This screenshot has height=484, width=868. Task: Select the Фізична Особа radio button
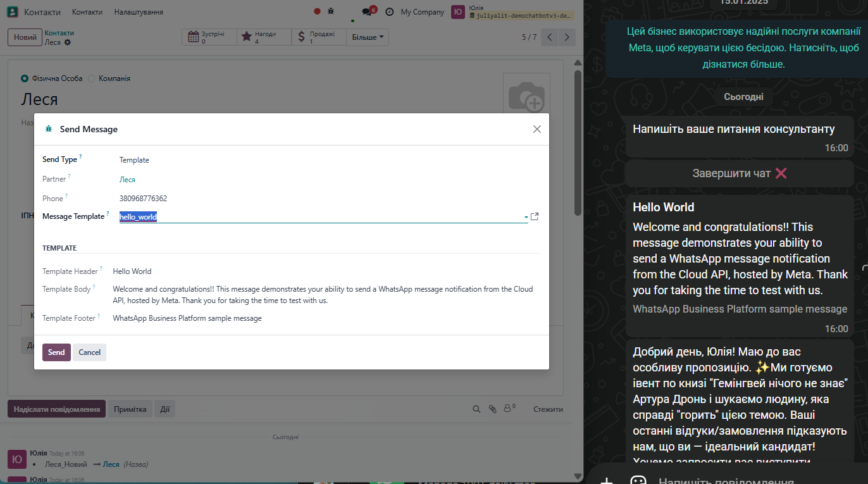(x=25, y=78)
